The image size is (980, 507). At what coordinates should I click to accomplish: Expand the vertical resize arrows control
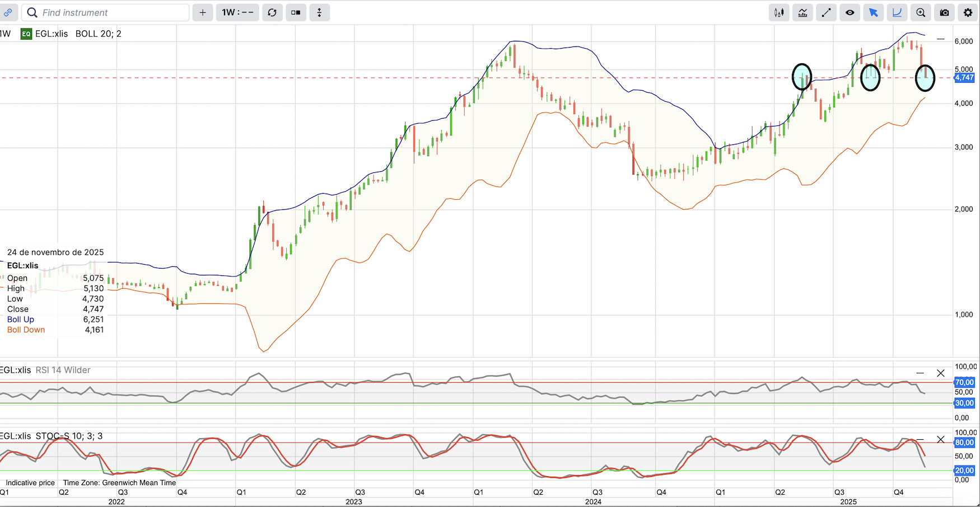319,12
